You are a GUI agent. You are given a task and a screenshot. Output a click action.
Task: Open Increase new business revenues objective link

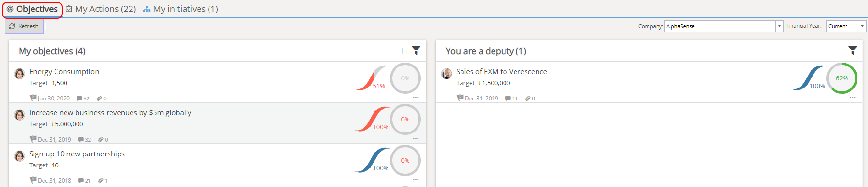click(x=110, y=113)
